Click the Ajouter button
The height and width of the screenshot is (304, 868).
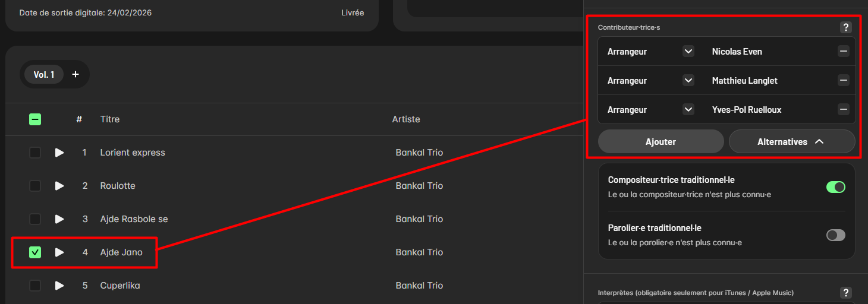[x=661, y=142]
